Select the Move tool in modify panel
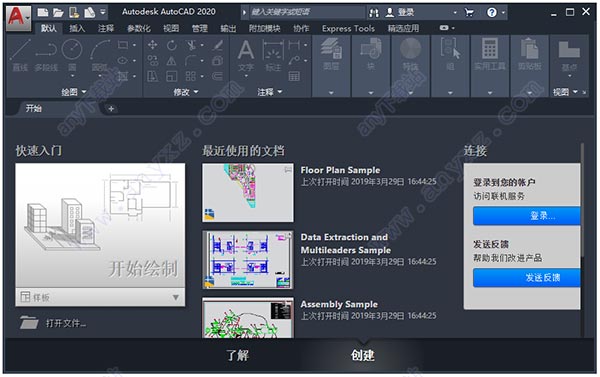Viewport: 600px width, 377px height. 152,45
